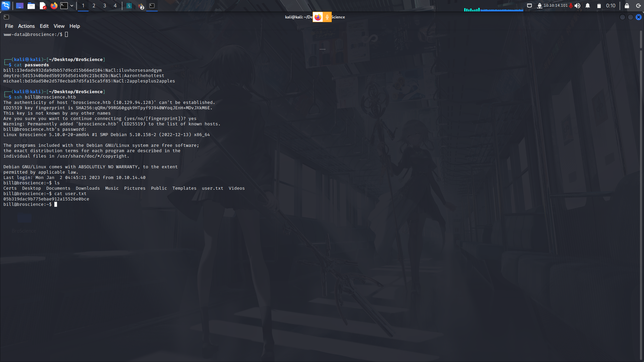Toggle the screen lock icon
The width and height of the screenshot is (644, 362).
[x=627, y=6]
